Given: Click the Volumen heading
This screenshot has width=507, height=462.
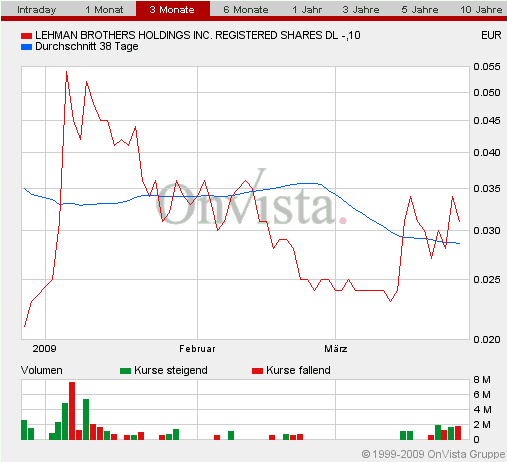Looking at the screenshot, I should pos(42,370).
